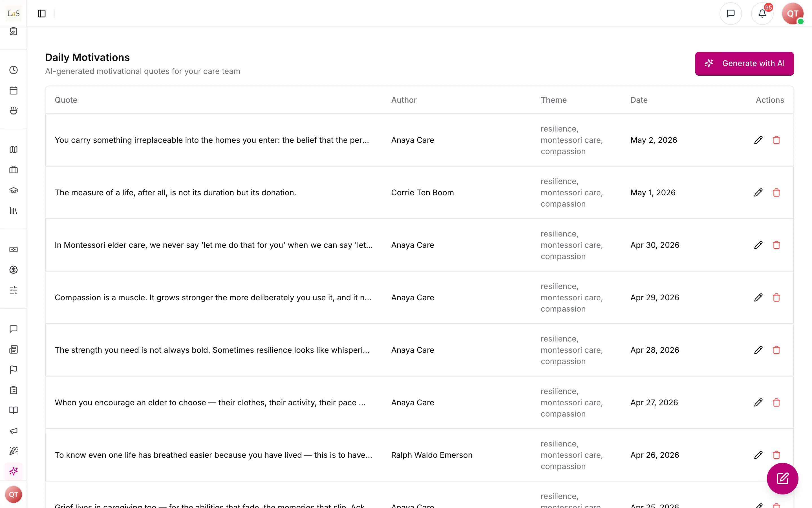Open the party popper icon in sidebar
This screenshot has width=812, height=508.
pyautogui.click(x=14, y=451)
